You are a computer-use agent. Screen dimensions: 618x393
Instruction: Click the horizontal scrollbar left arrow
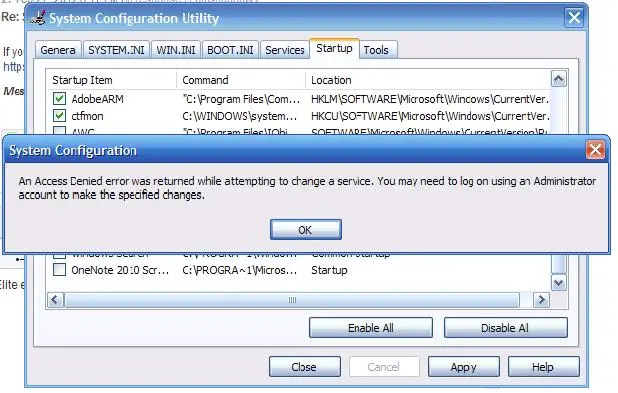[55, 300]
